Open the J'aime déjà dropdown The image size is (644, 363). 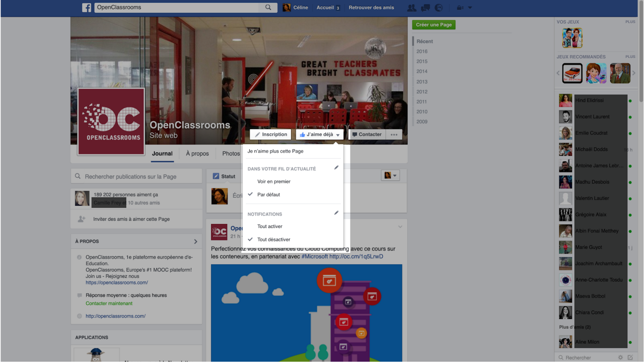point(320,134)
